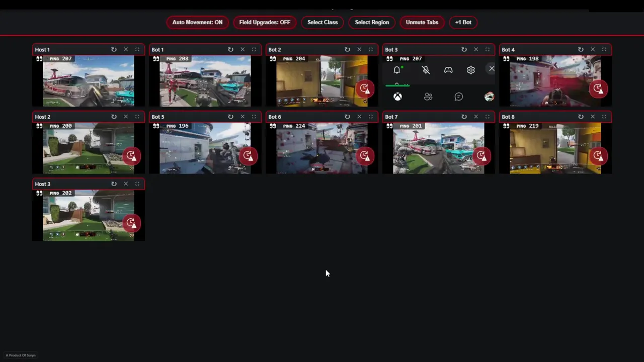Expand the Host 2 panel to fullscreen
Screen dimensions: 644x362
pos(137,117)
